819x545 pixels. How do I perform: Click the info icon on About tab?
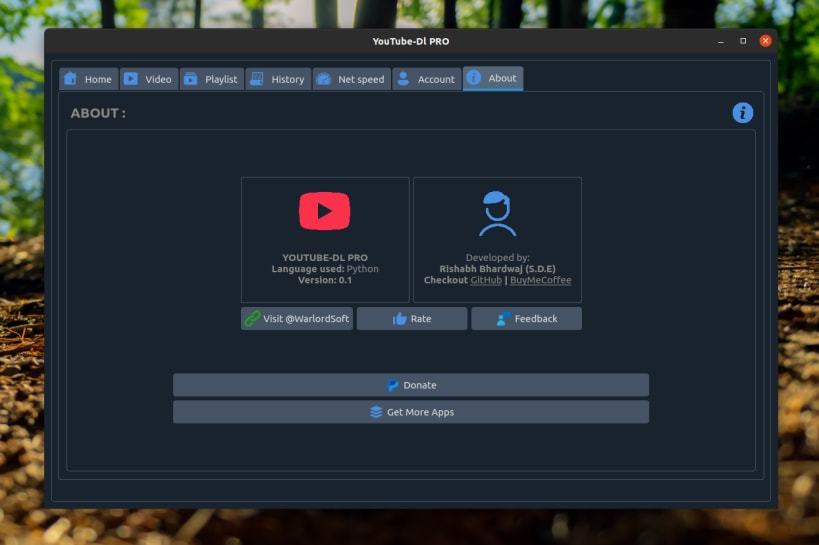[474, 77]
